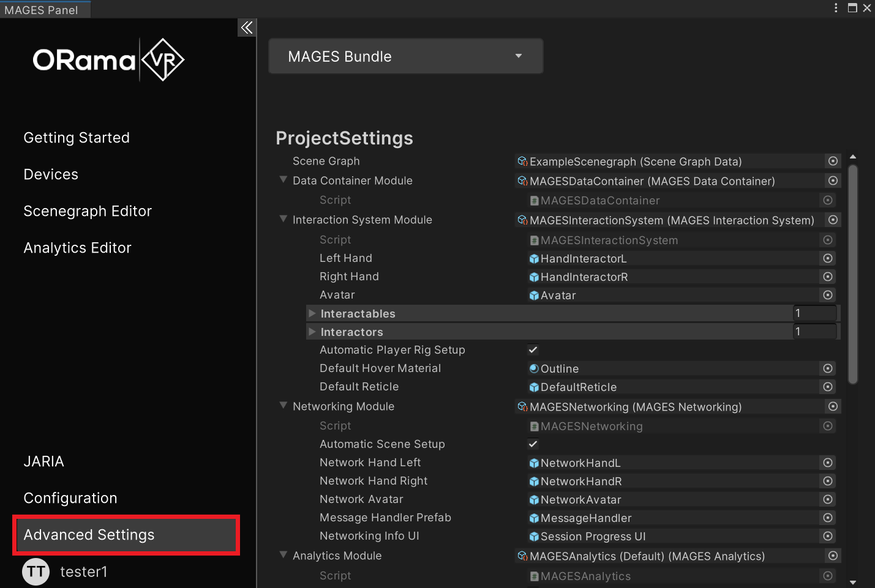Click the scrollbar down arrow
The height and width of the screenshot is (588, 875).
pos(853,582)
